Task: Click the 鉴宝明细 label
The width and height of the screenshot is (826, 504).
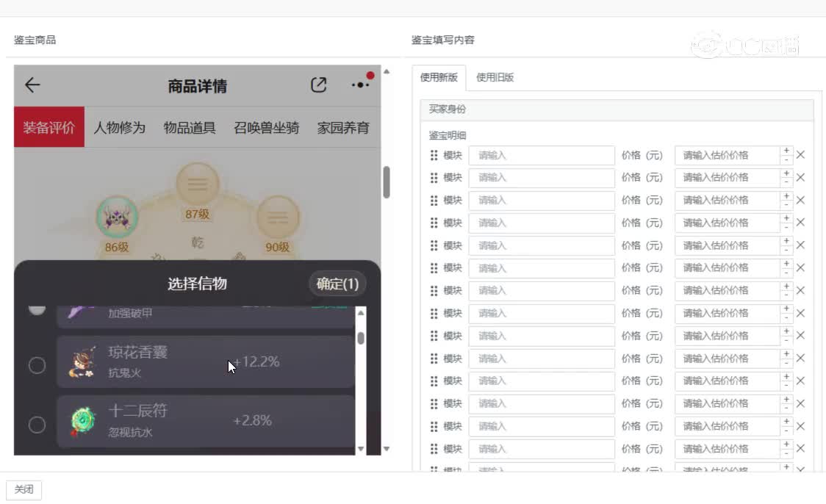Action: pyautogui.click(x=448, y=135)
